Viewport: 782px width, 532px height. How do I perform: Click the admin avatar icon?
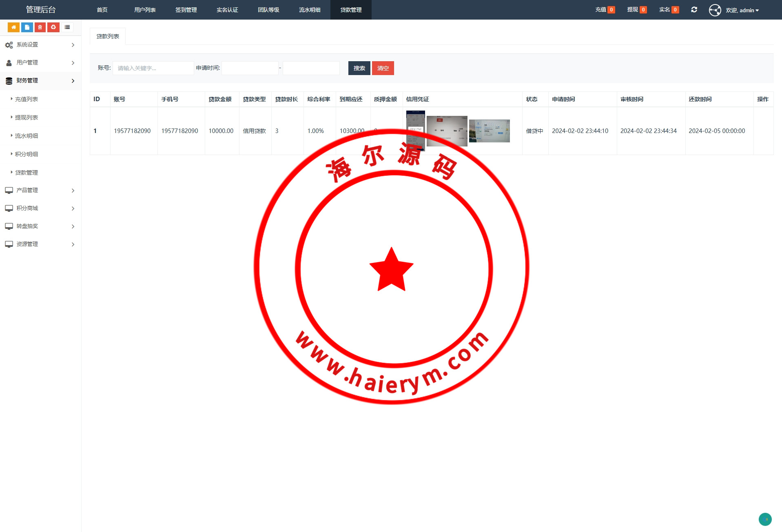coord(715,10)
